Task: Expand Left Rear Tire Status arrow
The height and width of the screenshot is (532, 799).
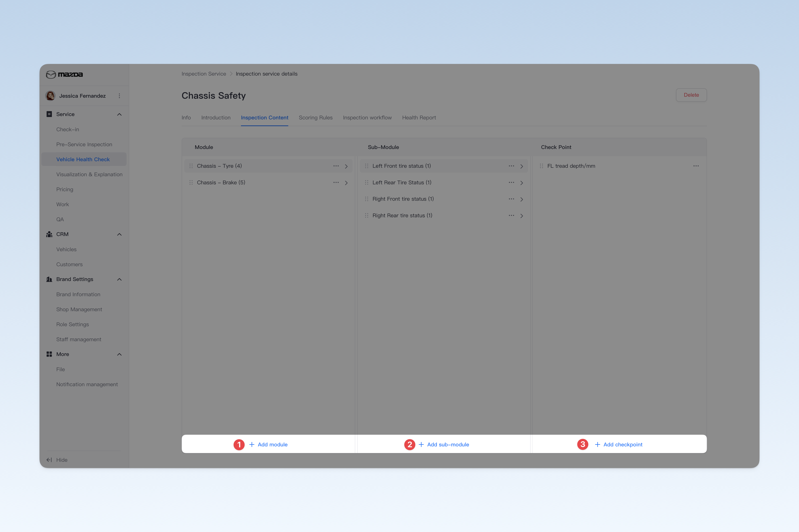Action: tap(522, 183)
